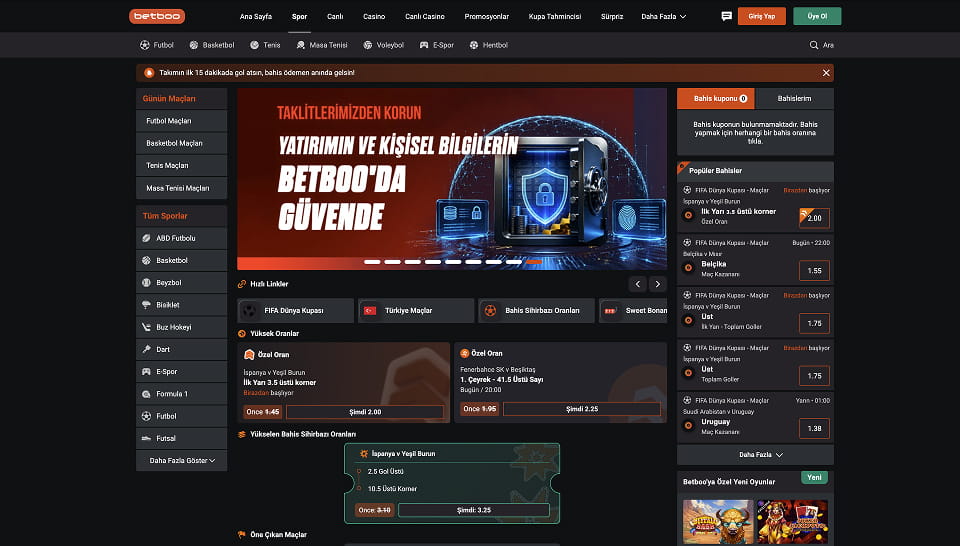The width and height of the screenshot is (960, 546).
Task: Open Basketbol in Tüm Sporlar sidebar
Action: click(x=181, y=261)
